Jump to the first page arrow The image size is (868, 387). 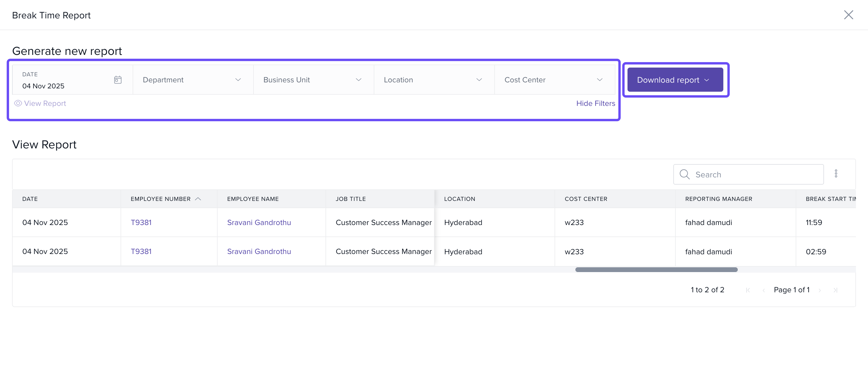click(x=748, y=290)
